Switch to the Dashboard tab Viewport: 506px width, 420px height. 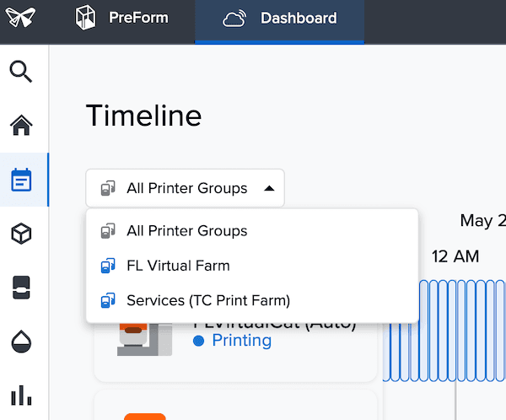point(279,20)
